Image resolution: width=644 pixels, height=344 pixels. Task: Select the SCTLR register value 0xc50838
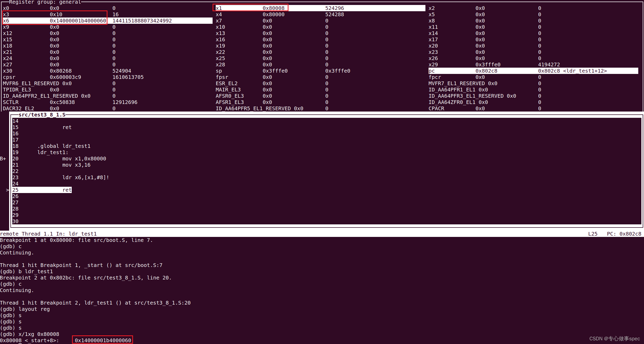point(62,102)
